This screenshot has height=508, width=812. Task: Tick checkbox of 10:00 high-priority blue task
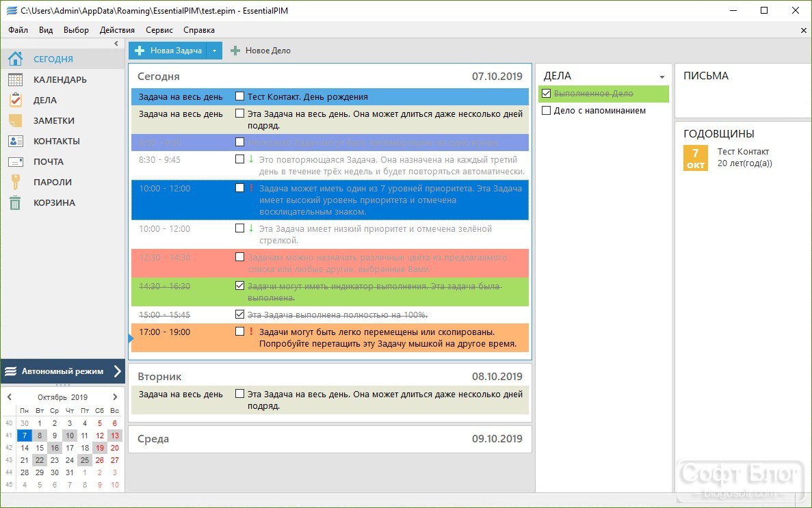pyautogui.click(x=239, y=187)
